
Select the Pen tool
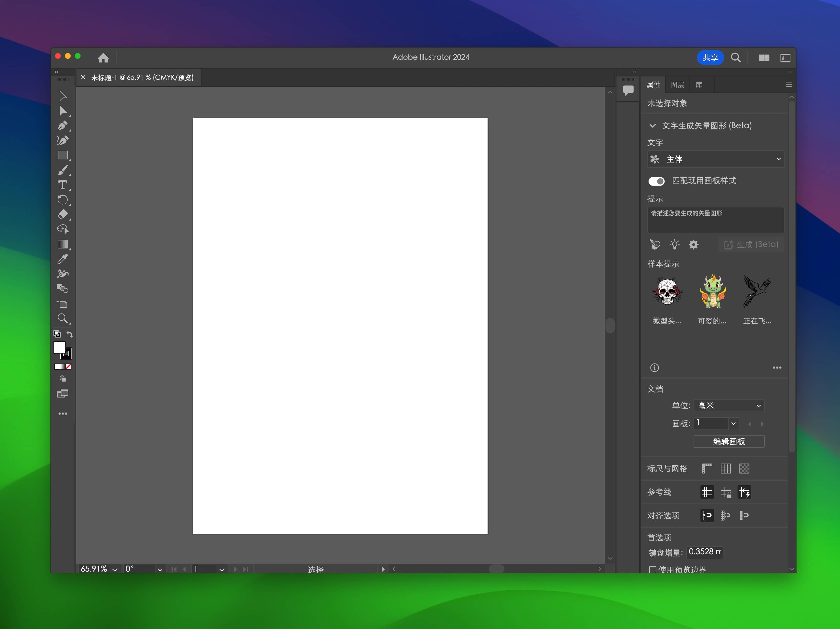(63, 126)
